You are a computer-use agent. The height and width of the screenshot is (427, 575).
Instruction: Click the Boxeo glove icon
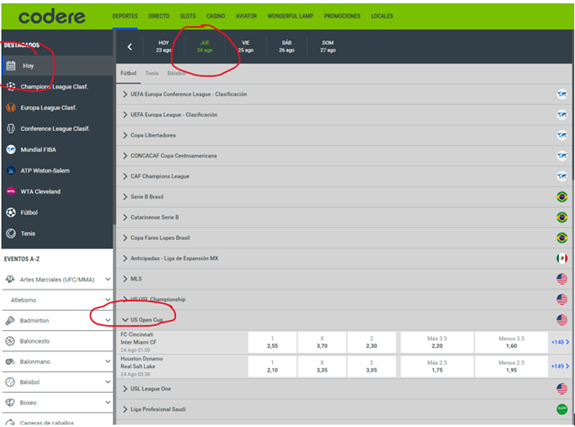(10, 402)
